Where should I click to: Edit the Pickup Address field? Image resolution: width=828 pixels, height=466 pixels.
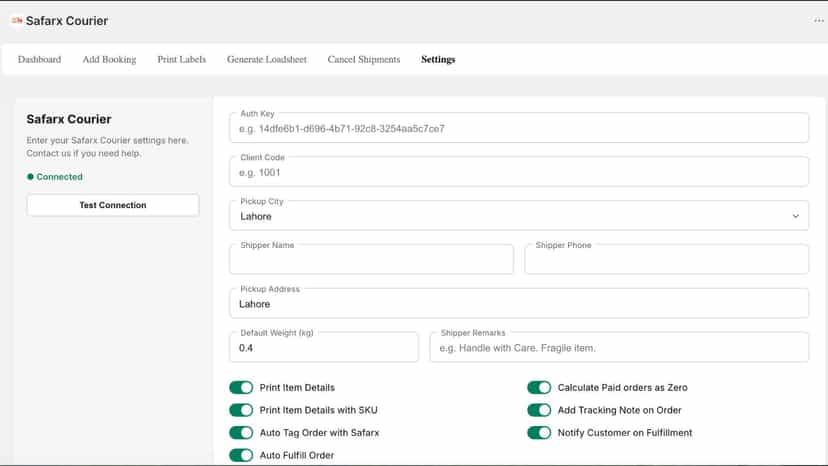[519, 304]
